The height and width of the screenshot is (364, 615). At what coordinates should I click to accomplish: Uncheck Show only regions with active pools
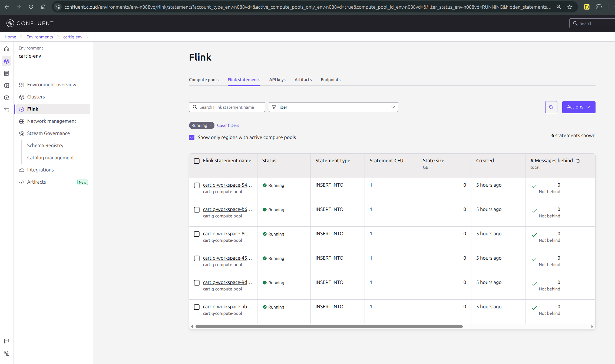click(192, 137)
